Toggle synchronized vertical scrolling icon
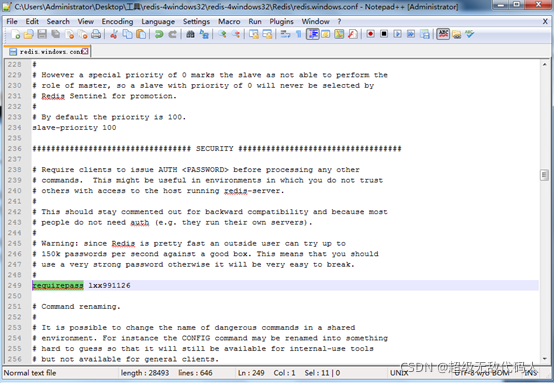Screen dimensions: 554x383 254,34
